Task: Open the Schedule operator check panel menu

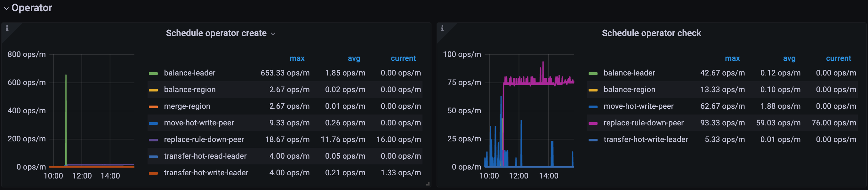Action: (x=651, y=33)
